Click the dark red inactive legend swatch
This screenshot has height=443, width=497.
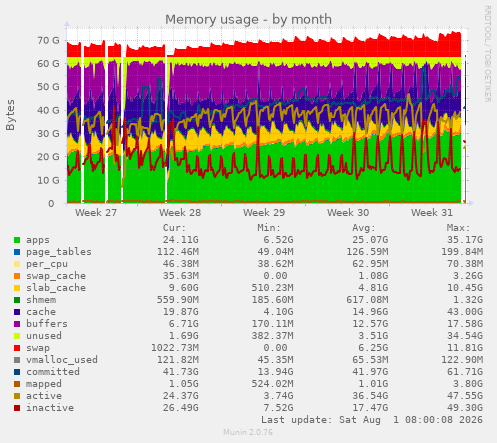(x=17, y=408)
